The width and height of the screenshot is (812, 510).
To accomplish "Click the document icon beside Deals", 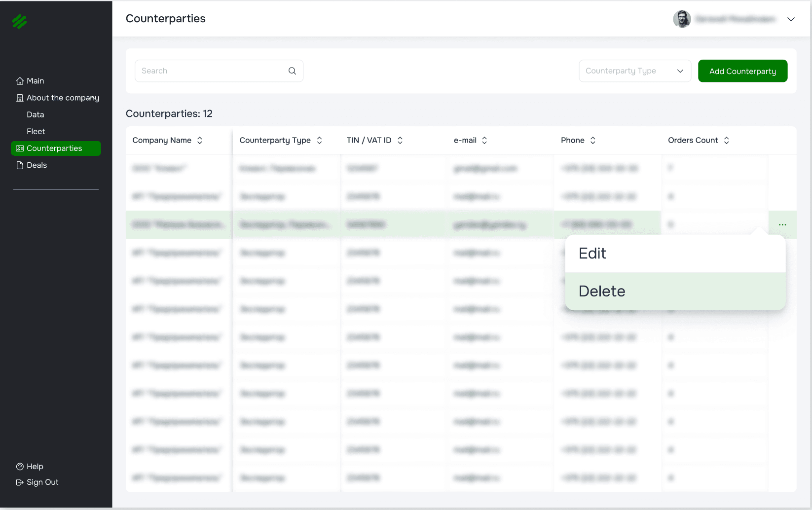I will (20, 165).
